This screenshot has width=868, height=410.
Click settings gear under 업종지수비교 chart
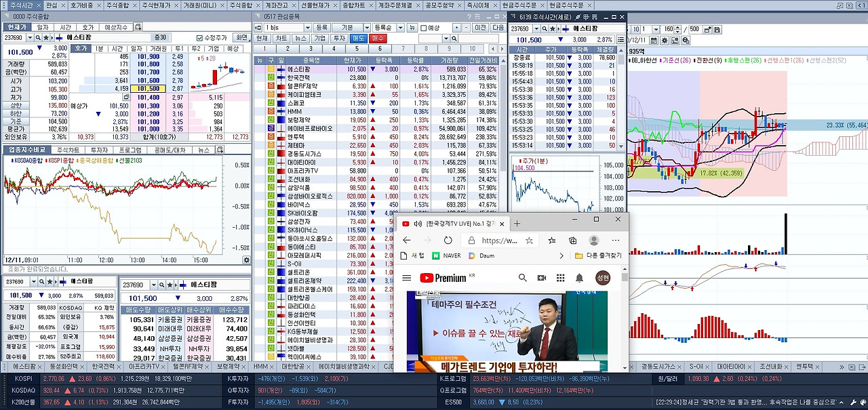247,260
